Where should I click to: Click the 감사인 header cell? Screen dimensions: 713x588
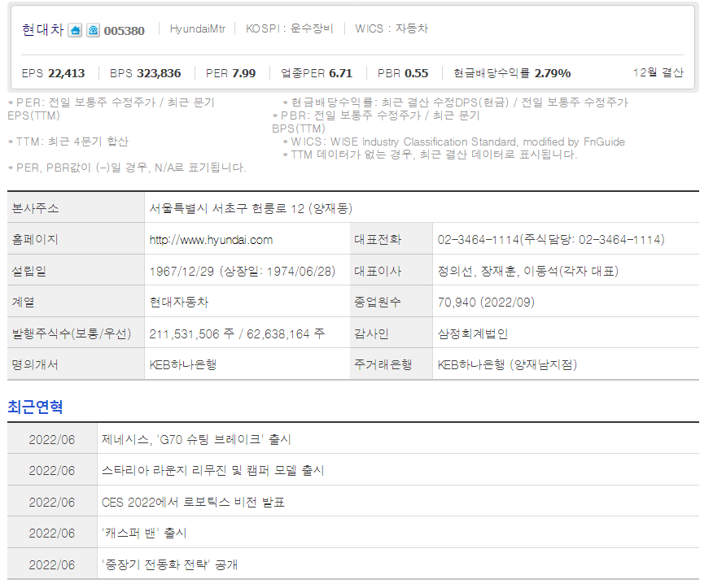391,333
